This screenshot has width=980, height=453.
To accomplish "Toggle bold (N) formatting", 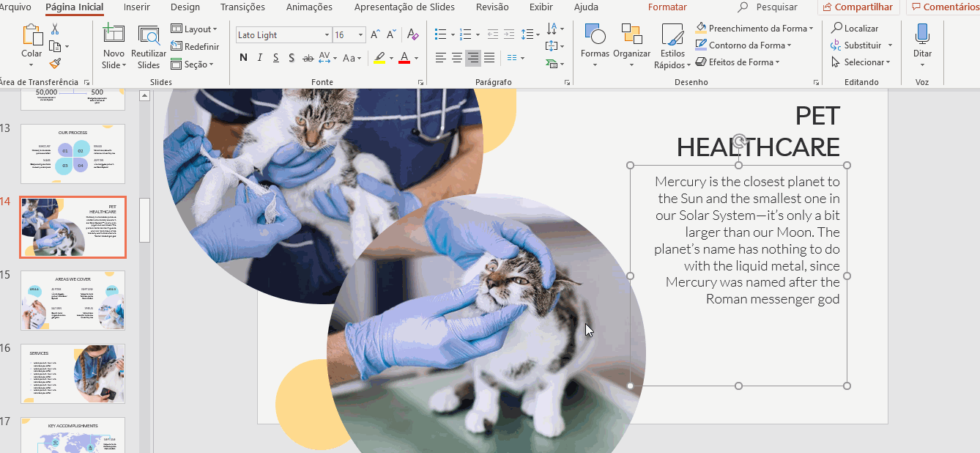I will (x=243, y=59).
